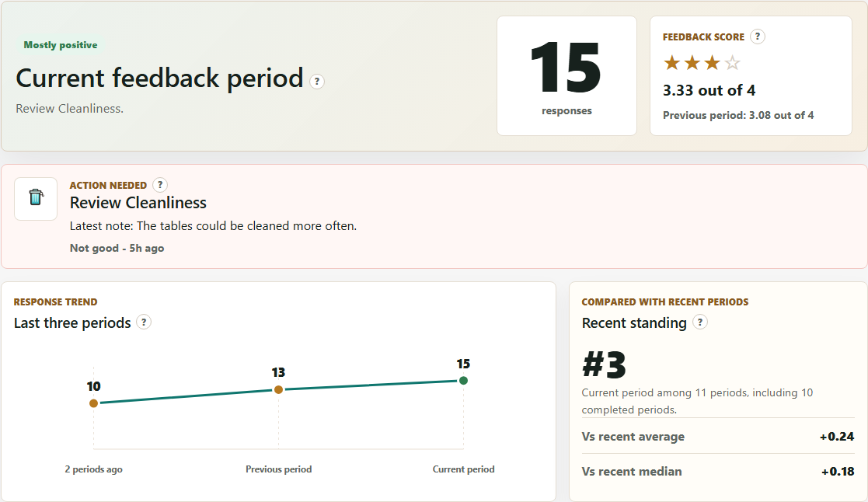Select the 2 periods ago chart point
The image size is (868, 502).
pos(93,403)
